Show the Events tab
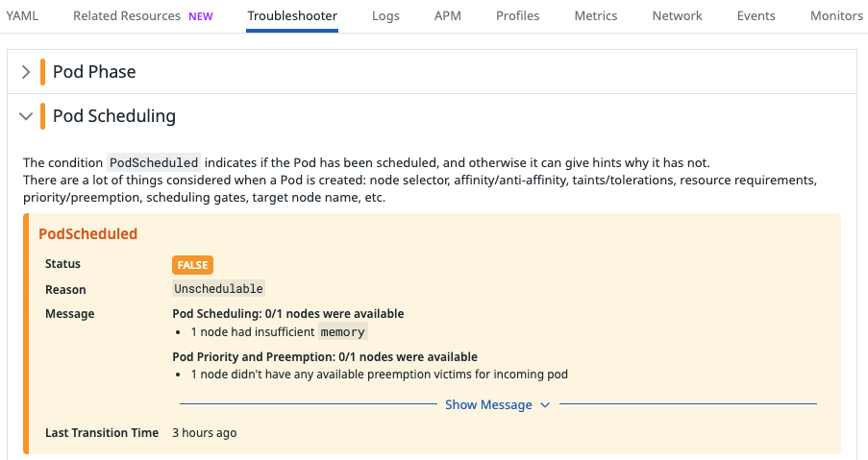The height and width of the screenshot is (460, 868). click(x=756, y=16)
